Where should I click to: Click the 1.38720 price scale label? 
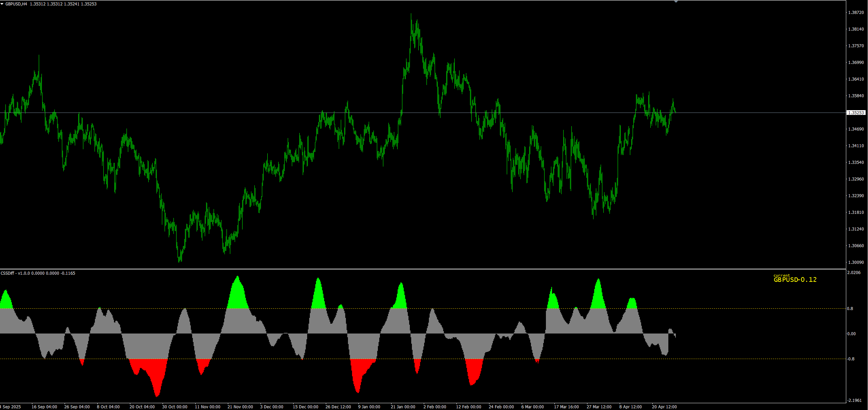point(856,13)
